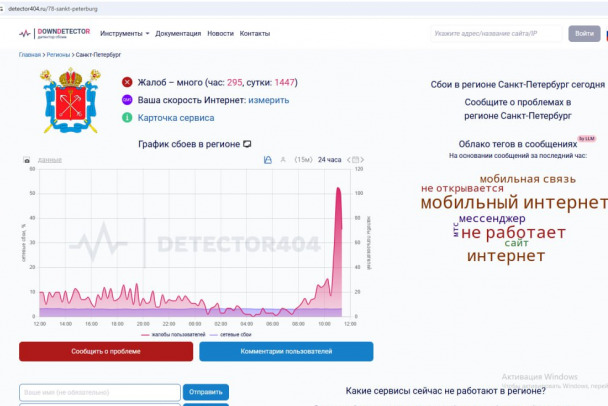The width and height of the screenshot is (608, 406).
Task: Click the green service card info icon
Action: (127, 118)
